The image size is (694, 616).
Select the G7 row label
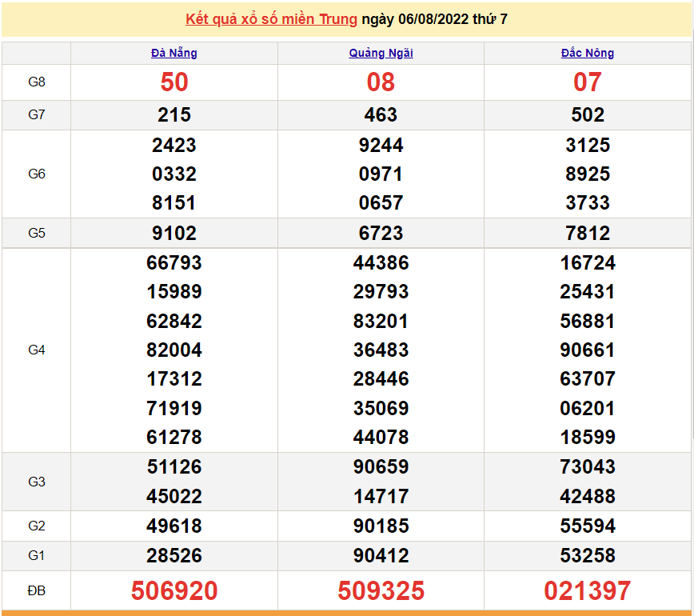(37, 115)
